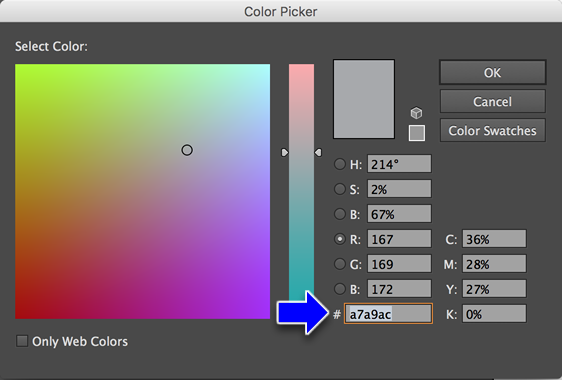
Task: Click the left slider arrow on the color bar
Action: pyautogui.click(x=285, y=153)
